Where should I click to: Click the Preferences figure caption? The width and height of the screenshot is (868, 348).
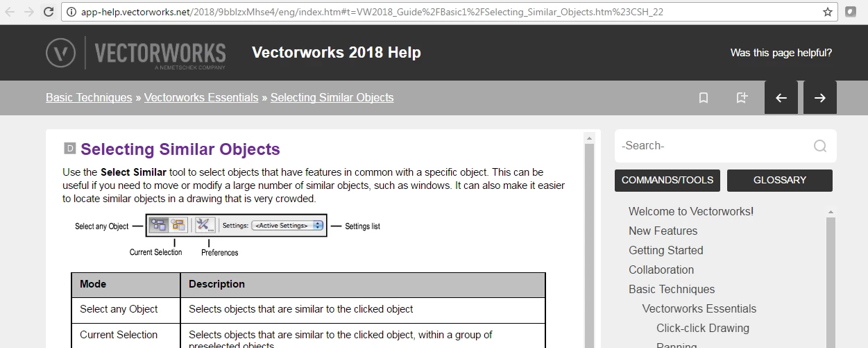coord(220,253)
